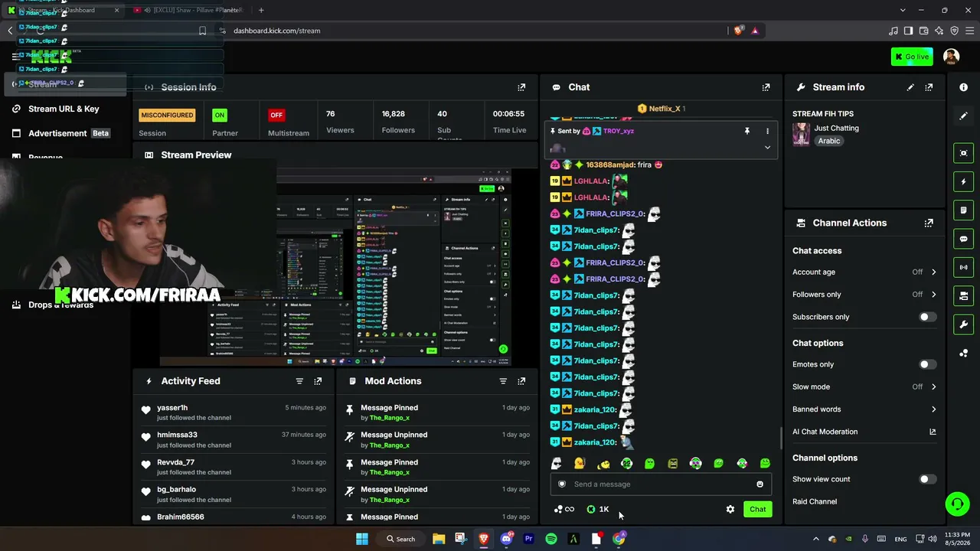Open the profile avatar menu
This screenshot has width=980, height=551.
tap(952, 57)
